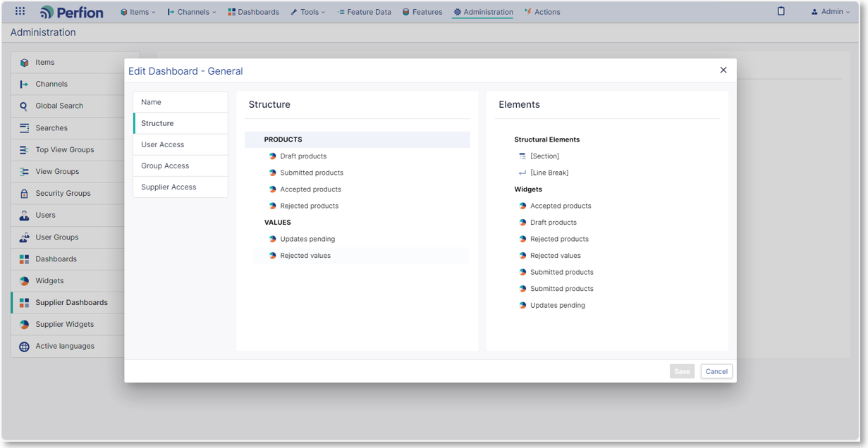Image resolution: width=868 pixels, height=448 pixels.
Task: Select Updates pending in Elements widgets
Action: coord(558,306)
